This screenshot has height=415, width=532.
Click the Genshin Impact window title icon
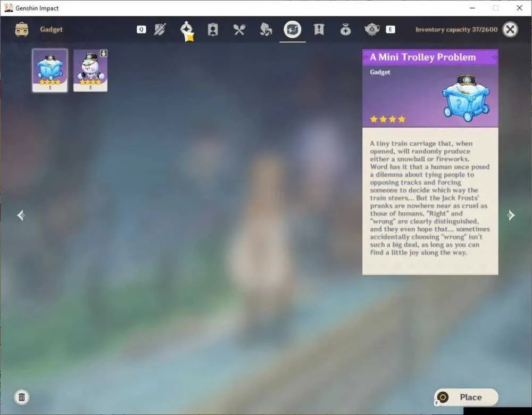click(9, 8)
